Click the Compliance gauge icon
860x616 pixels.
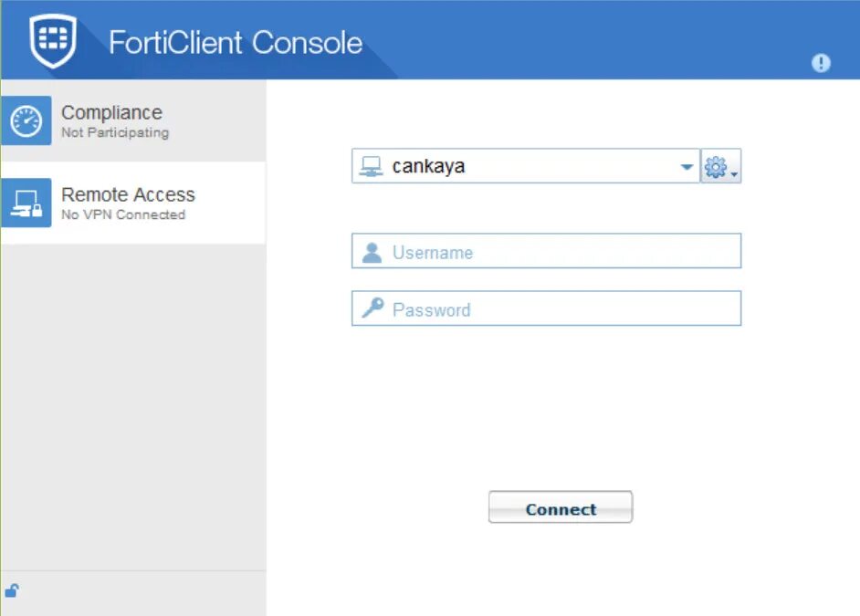point(26,121)
